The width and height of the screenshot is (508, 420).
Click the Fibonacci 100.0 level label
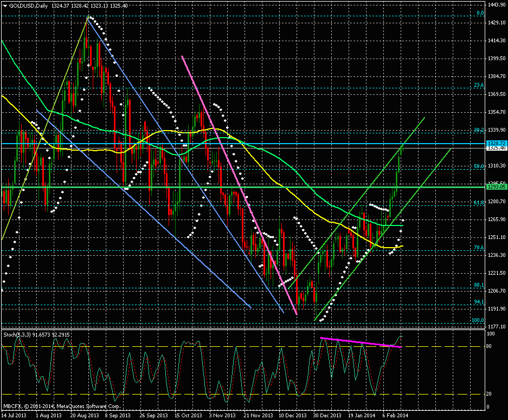click(x=478, y=320)
